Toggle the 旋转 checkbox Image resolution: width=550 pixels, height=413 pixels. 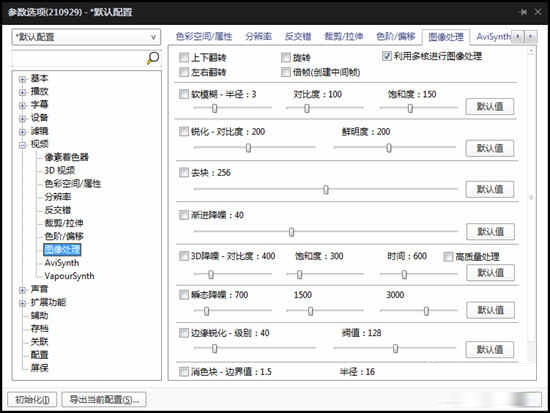(x=286, y=57)
